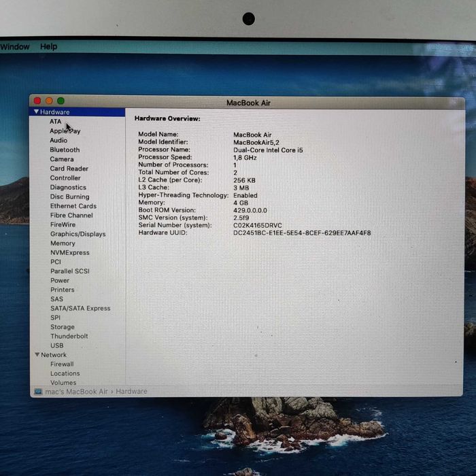Click the processor speed value 1,8 GHz
The image size is (476, 476).
tap(245, 158)
